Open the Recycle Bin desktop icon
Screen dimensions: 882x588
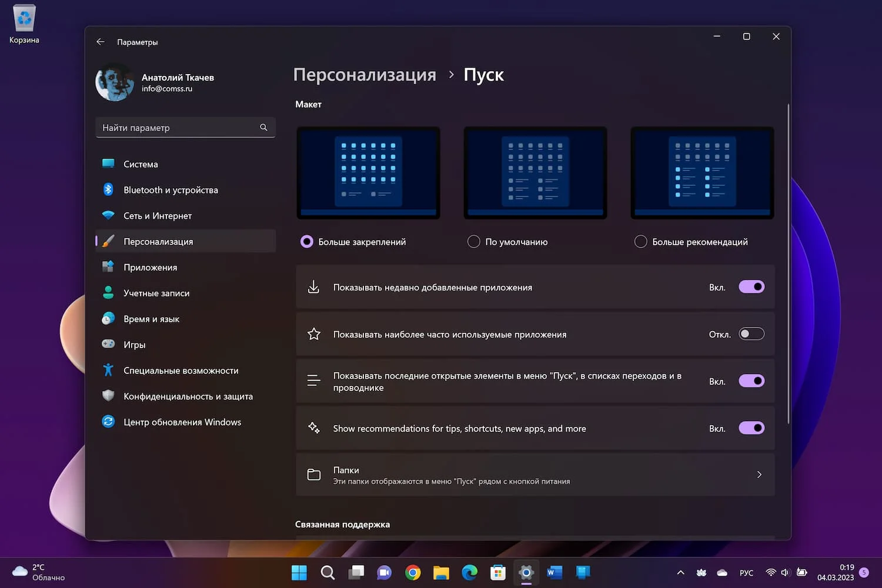[24, 24]
